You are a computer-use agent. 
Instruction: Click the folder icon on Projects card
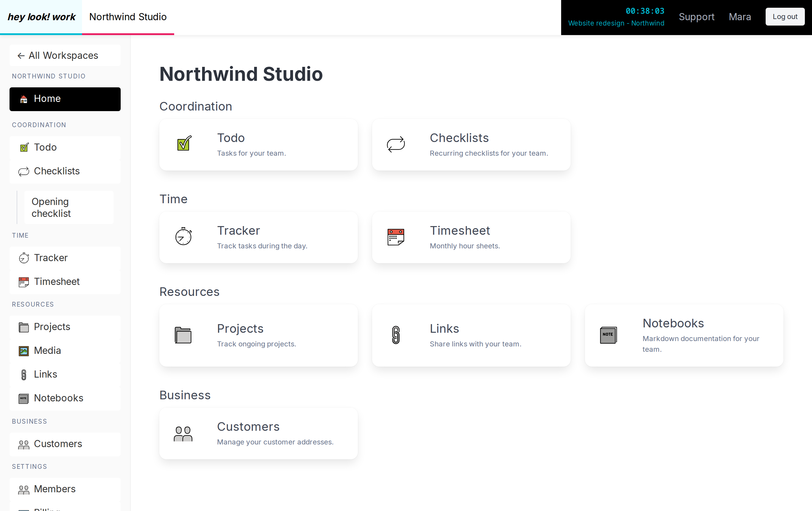[x=183, y=335]
